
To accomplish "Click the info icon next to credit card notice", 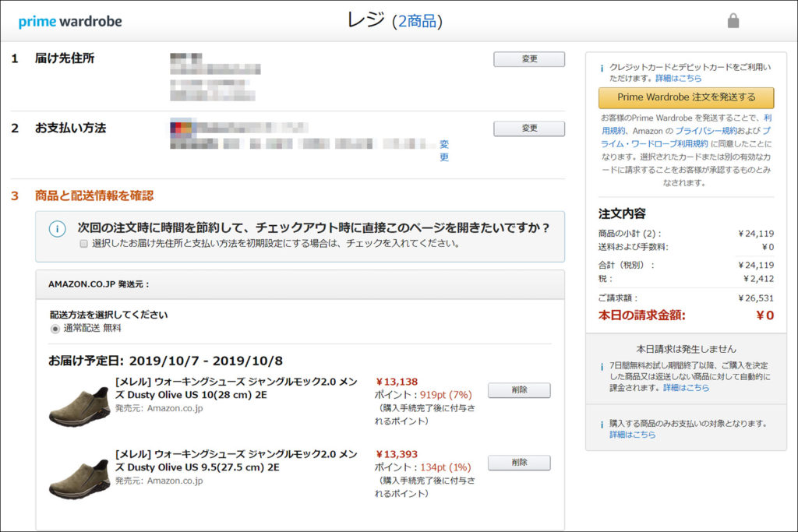I will (x=602, y=68).
